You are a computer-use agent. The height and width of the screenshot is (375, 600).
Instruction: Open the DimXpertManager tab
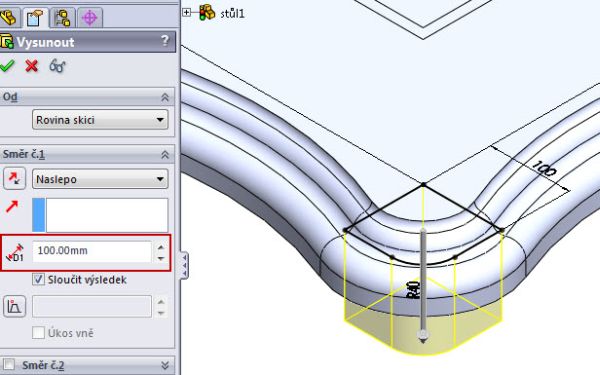click(90, 18)
